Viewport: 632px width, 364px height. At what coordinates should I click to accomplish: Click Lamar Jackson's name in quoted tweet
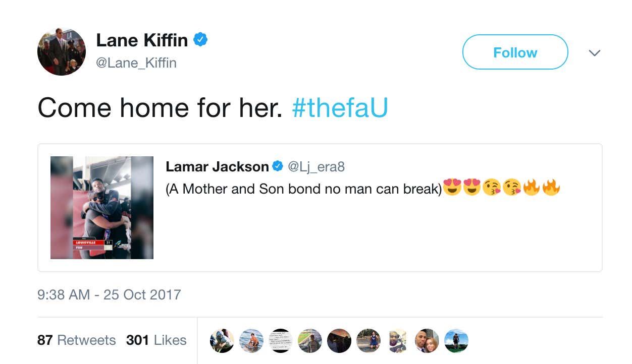click(217, 167)
